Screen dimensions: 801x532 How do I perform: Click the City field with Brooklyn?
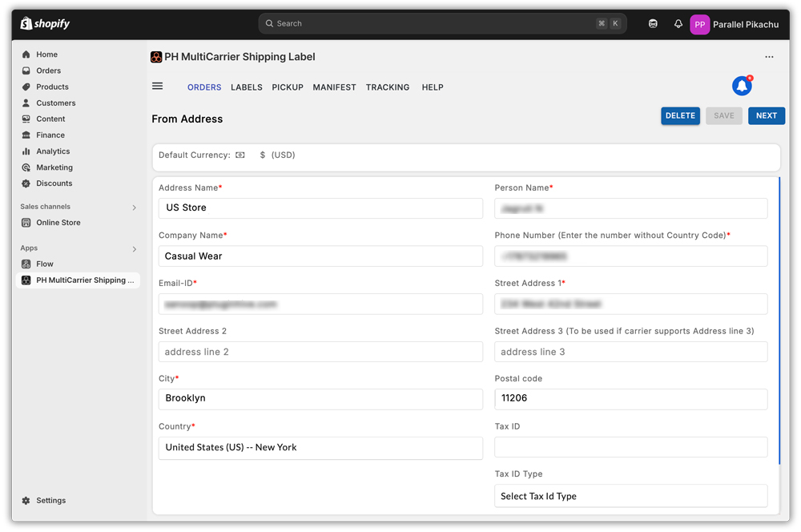(320, 399)
